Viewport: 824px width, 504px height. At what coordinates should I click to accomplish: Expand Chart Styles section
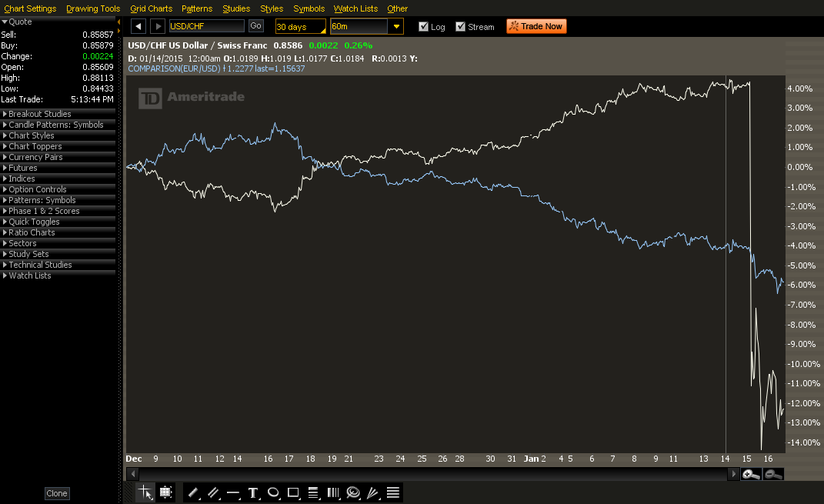(x=58, y=135)
